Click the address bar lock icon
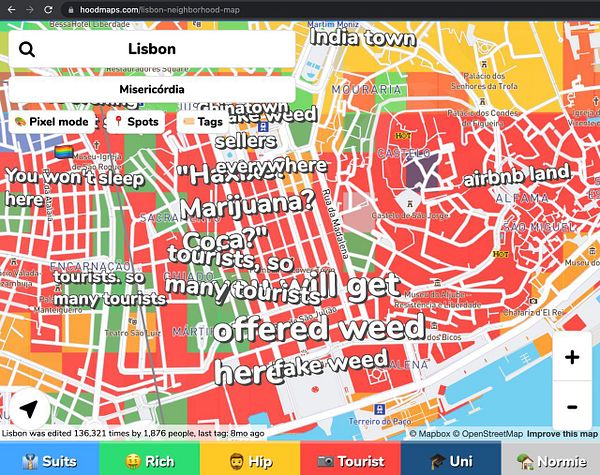 (71, 10)
